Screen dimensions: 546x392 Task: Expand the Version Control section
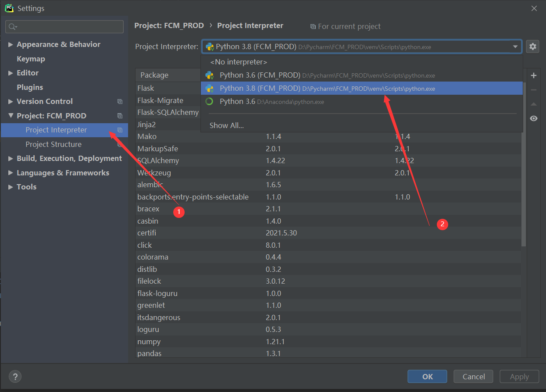click(x=11, y=101)
